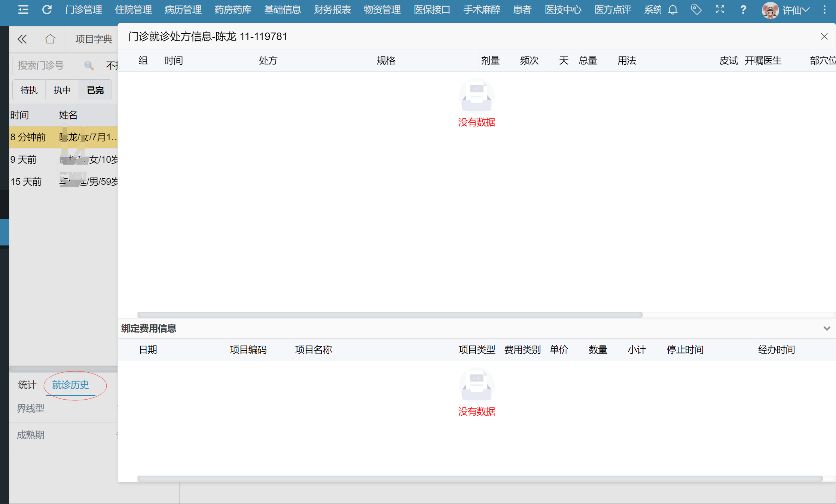The height and width of the screenshot is (504, 836).
Task: Select patient row 8 分钟前
Action: [x=64, y=137]
